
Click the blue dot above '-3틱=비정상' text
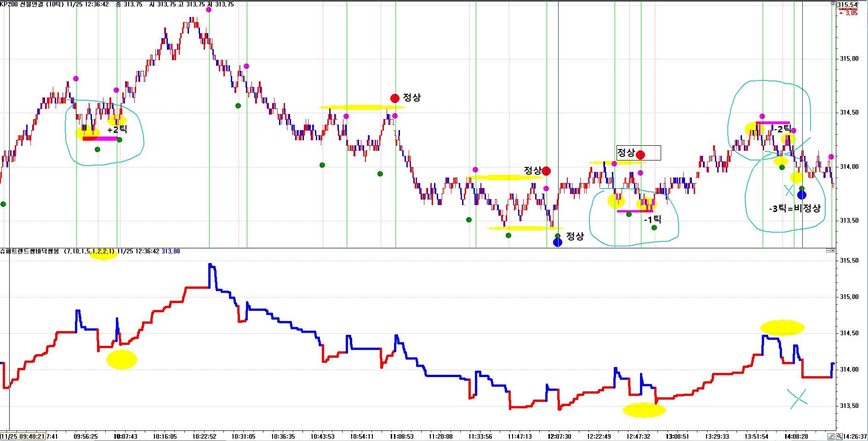[802, 195]
